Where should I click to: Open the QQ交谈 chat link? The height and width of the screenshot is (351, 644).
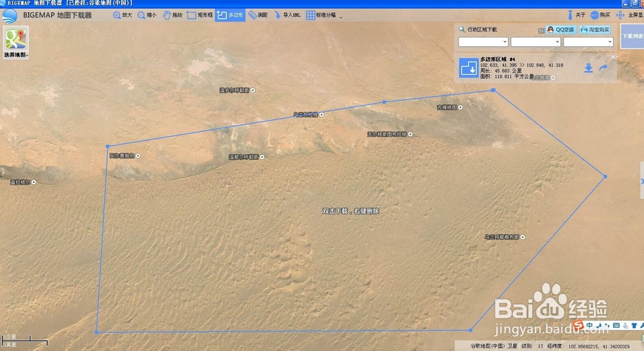561,30
